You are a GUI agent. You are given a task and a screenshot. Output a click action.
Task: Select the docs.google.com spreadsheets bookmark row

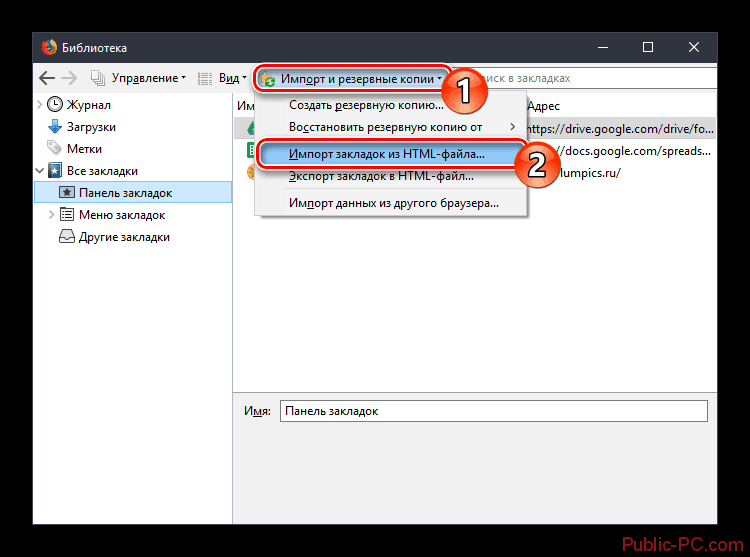[636, 151]
